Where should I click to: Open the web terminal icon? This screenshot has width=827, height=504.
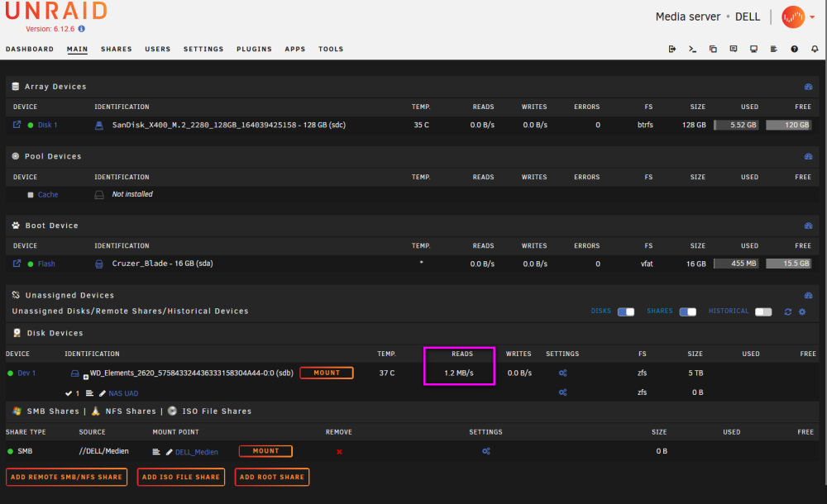(692, 49)
